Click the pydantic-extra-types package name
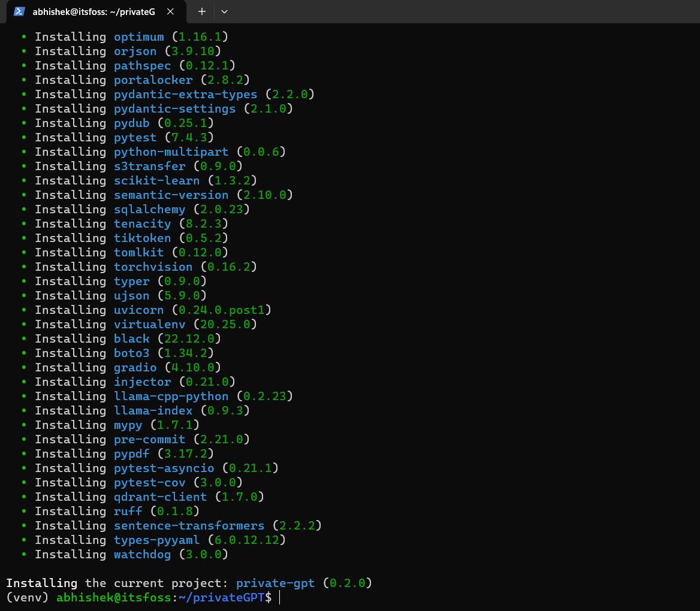 [185, 94]
